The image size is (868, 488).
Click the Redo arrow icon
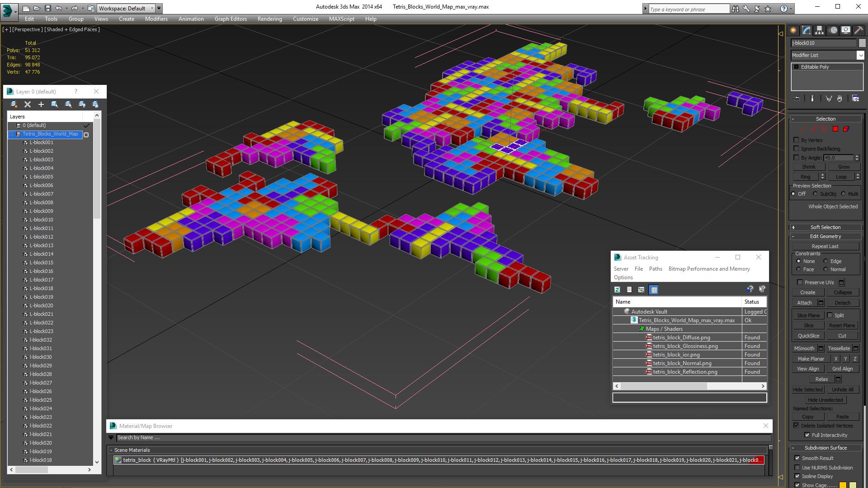coord(75,8)
